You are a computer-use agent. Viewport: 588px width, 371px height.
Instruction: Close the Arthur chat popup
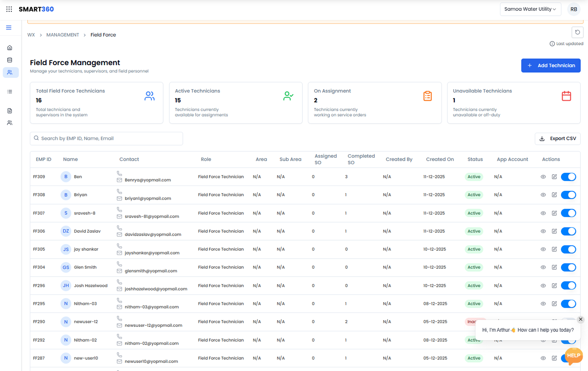click(581, 319)
